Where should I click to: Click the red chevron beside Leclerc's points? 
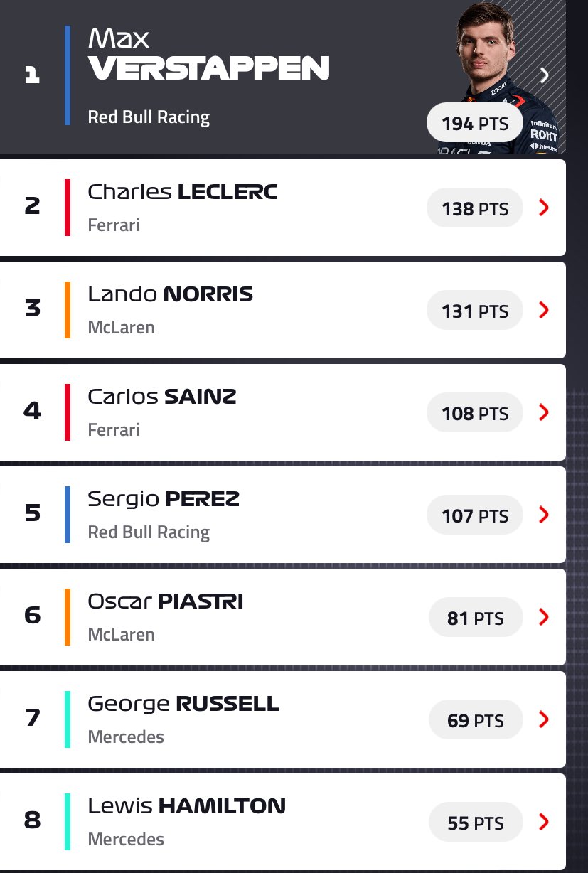click(x=544, y=208)
